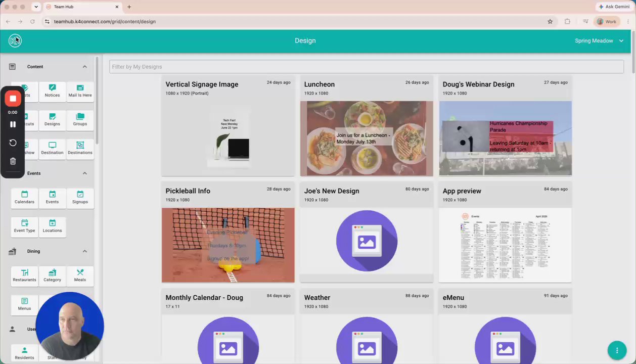
Task: Open the Category tile under Dining
Action: 52,276
